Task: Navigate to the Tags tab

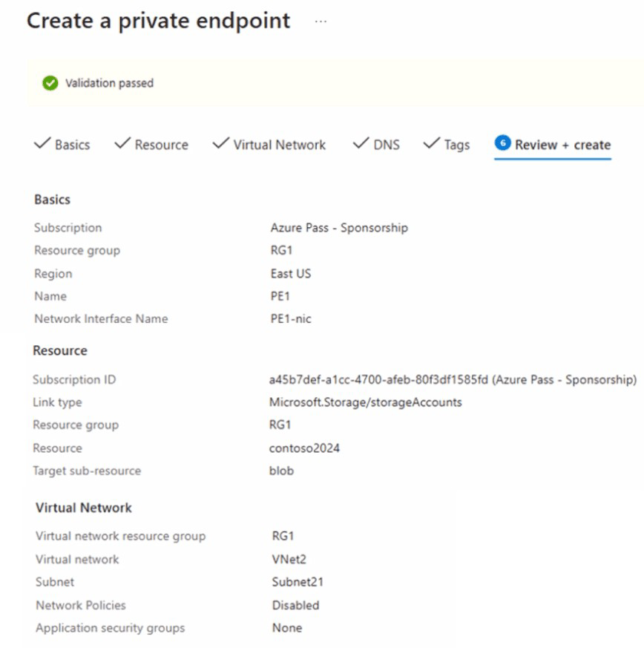Action: (x=456, y=145)
